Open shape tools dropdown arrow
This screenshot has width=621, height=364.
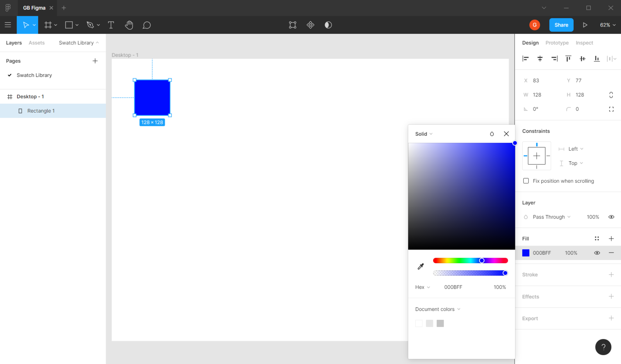77,25
